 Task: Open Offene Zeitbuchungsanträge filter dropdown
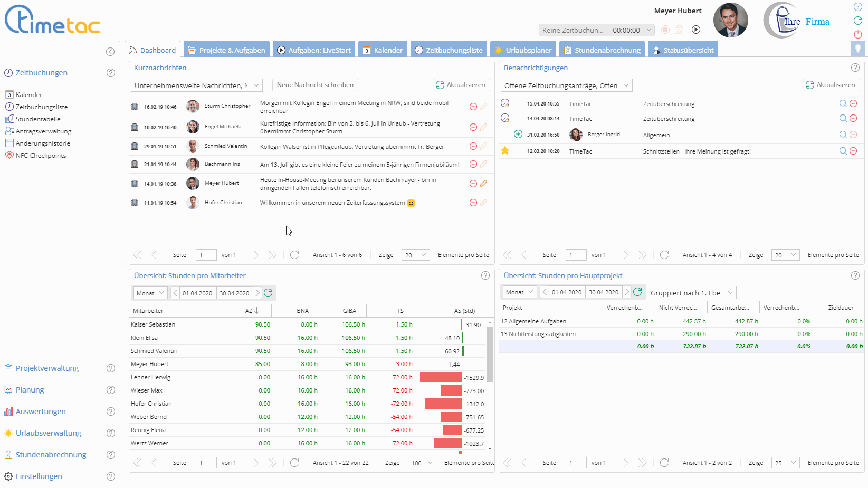566,85
